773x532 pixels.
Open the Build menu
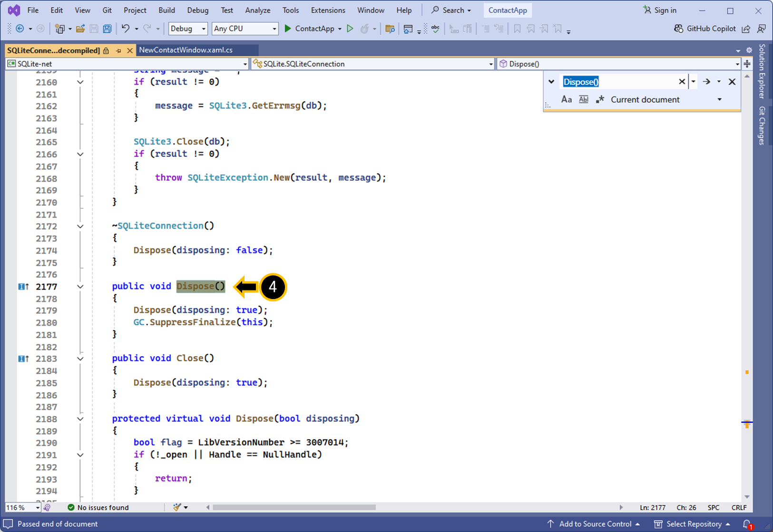tap(166, 10)
